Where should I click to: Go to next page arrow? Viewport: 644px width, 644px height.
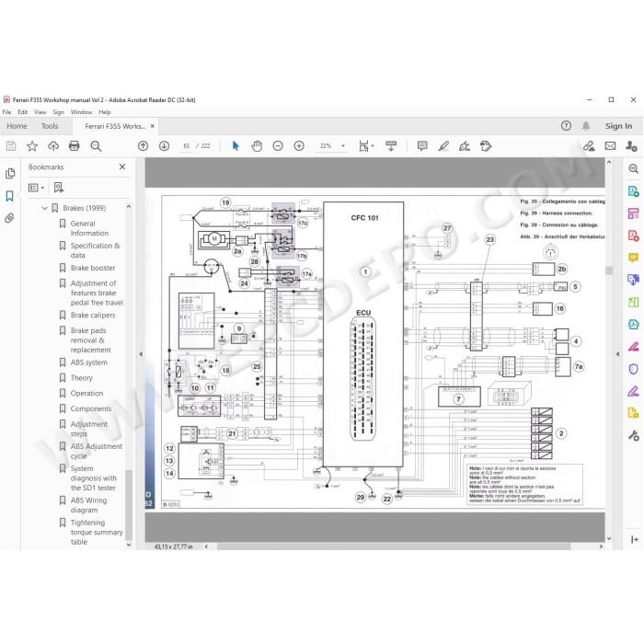164,146
